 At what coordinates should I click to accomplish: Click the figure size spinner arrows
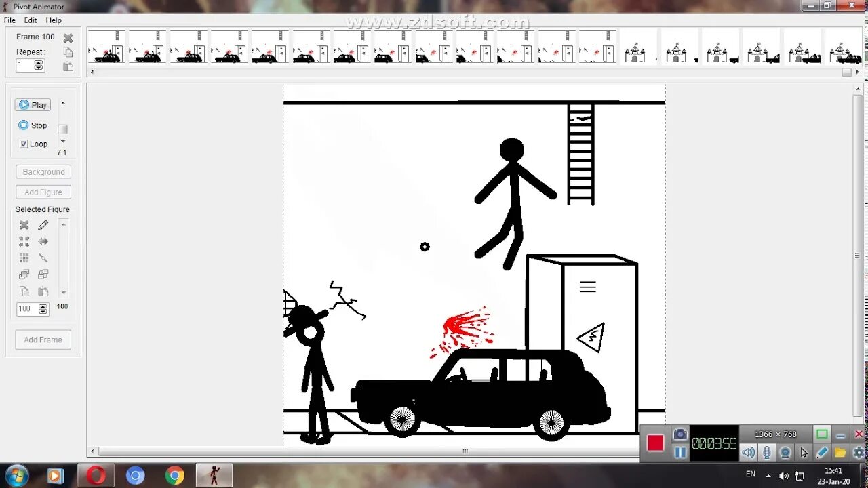tap(43, 309)
